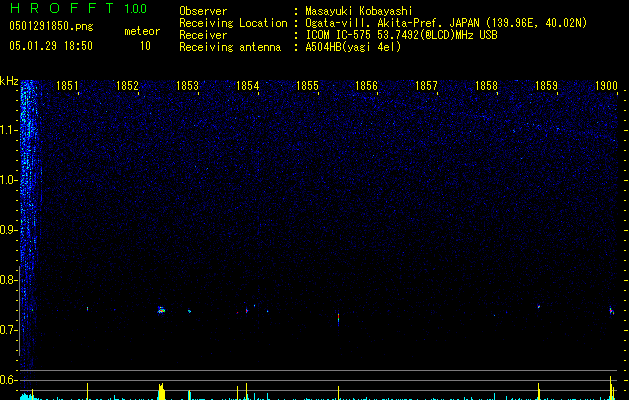Viewport: 629px width, 400px height.
Task: Click the 1855 time axis label
Action: coord(307,86)
